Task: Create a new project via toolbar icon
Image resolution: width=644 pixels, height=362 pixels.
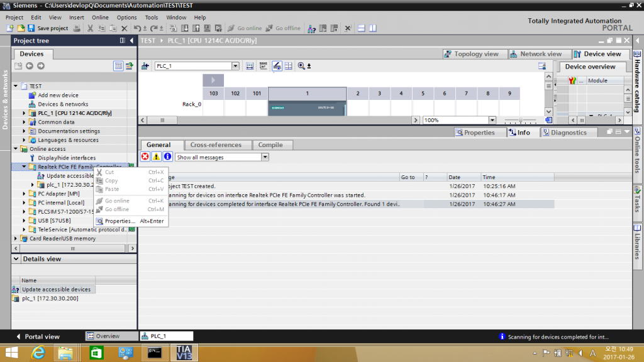Action: coord(10,28)
